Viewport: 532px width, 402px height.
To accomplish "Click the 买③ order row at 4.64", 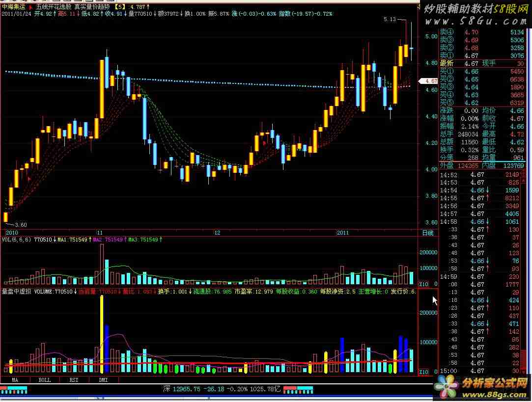I will [482, 87].
